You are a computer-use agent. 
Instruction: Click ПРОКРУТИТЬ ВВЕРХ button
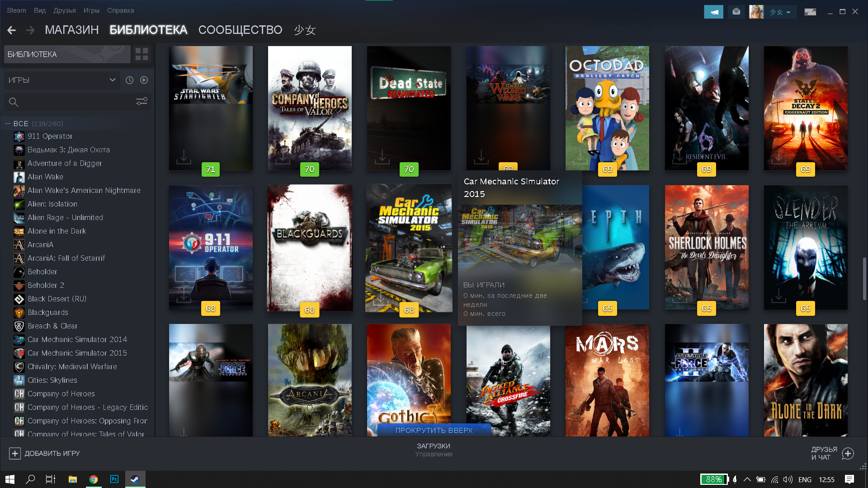(x=434, y=430)
